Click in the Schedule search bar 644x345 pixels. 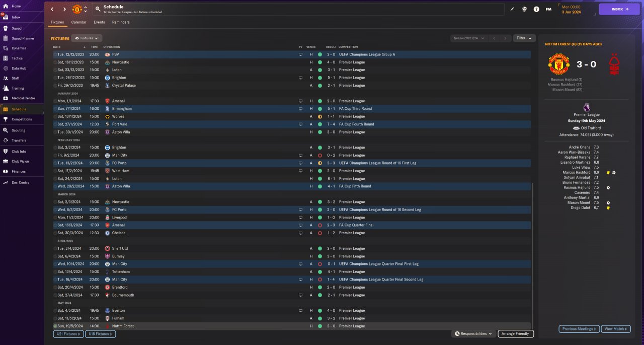point(299,9)
